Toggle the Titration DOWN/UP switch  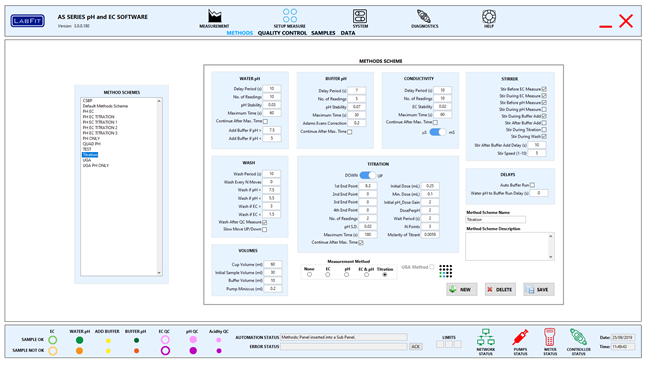click(368, 175)
